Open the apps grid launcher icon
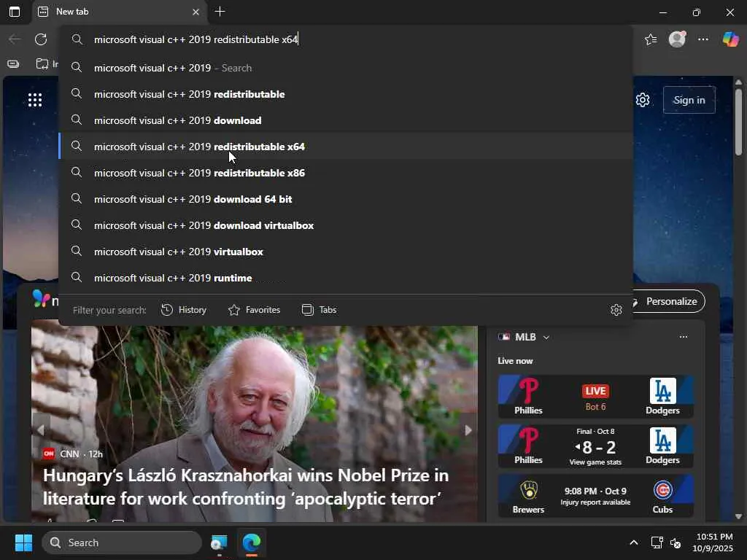This screenshot has height=560, width=747. [x=35, y=99]
